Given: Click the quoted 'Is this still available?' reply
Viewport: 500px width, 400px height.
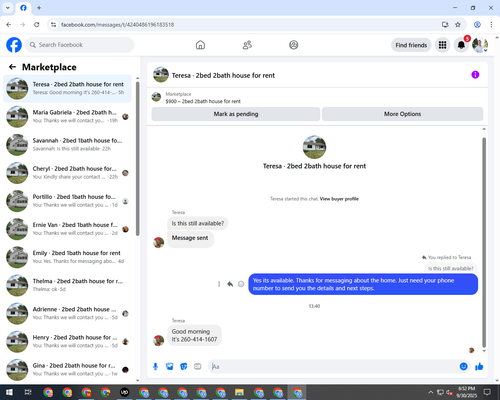Looking at the screenshot, I should 451,268.
